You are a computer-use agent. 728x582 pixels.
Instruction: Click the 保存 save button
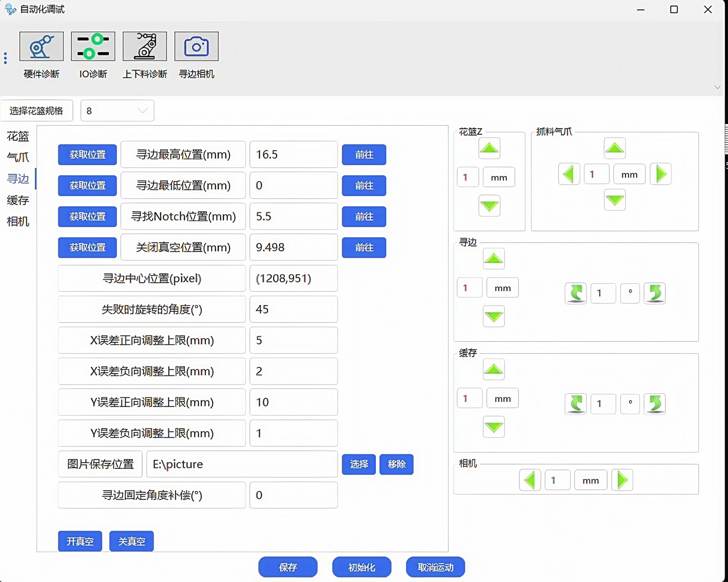pos(288,567)
